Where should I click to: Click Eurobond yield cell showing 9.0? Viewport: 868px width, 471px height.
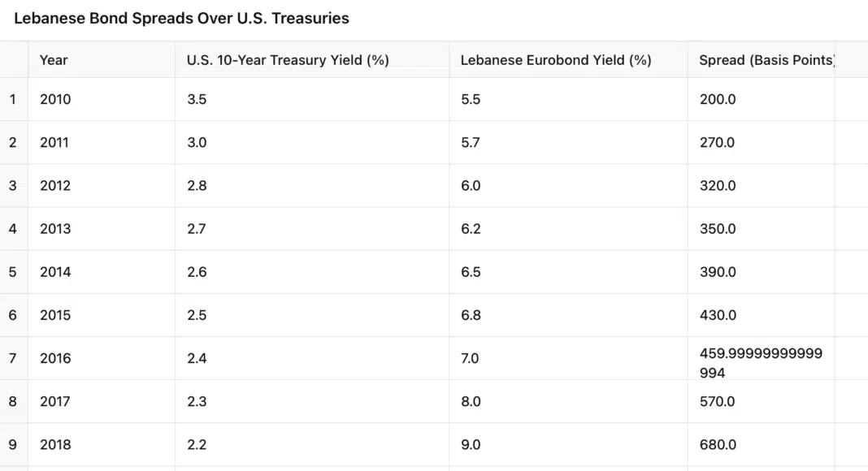click(471, 444)
